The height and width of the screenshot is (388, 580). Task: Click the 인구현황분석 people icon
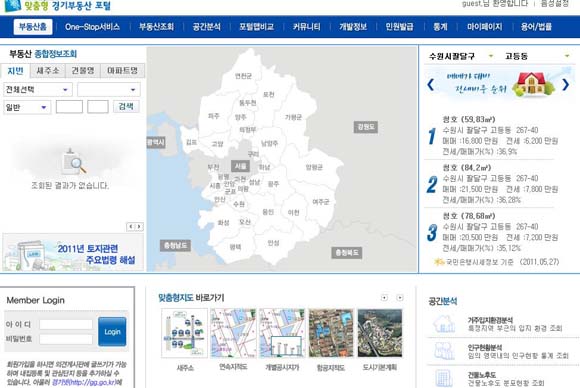tap(444, 351)
